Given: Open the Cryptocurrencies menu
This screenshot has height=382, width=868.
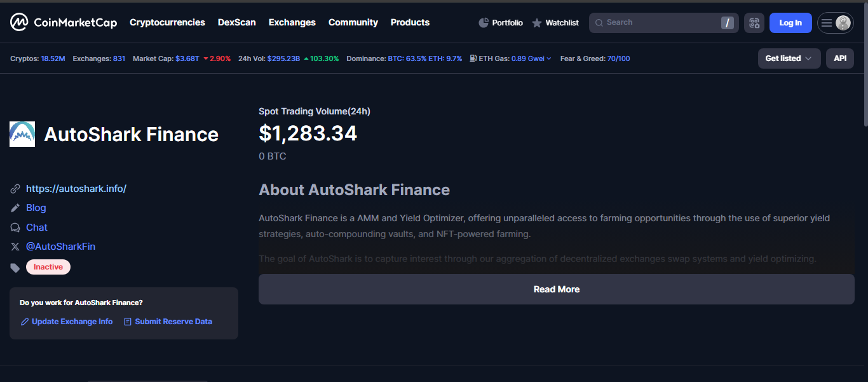Looking at the screenshot, I should coord(167,22).
